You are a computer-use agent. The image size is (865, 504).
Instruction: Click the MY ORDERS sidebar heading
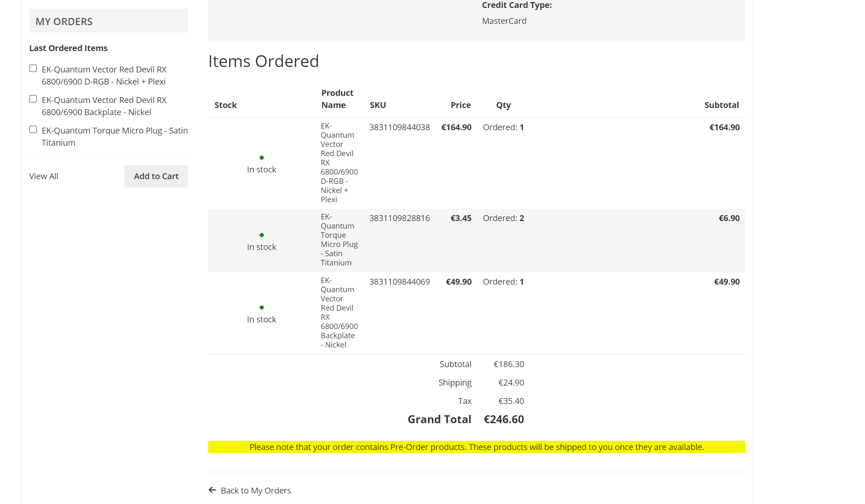64,22
